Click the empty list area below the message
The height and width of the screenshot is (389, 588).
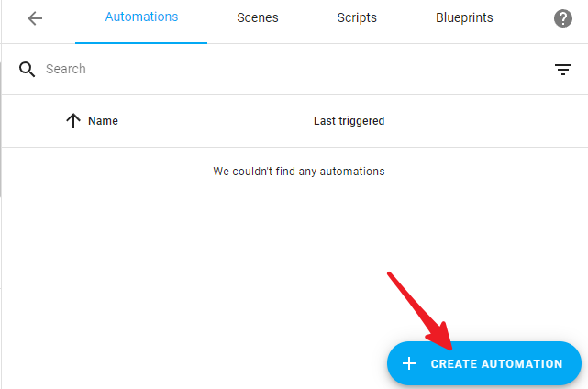point(187,262)
